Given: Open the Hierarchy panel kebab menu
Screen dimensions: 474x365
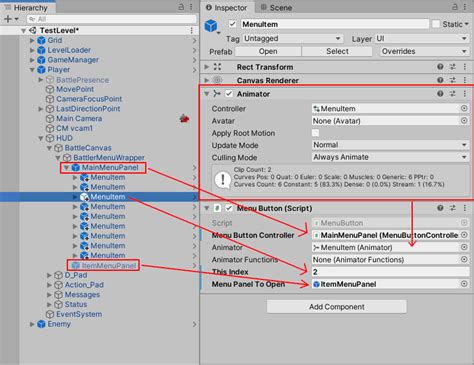Looking at the screenshot, I should [x=191, y=7].
